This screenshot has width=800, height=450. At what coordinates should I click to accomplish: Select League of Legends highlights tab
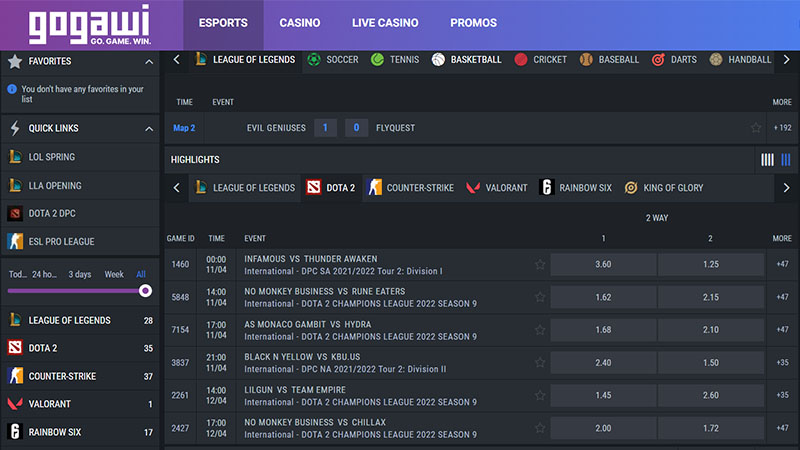[x=245, y=188]
